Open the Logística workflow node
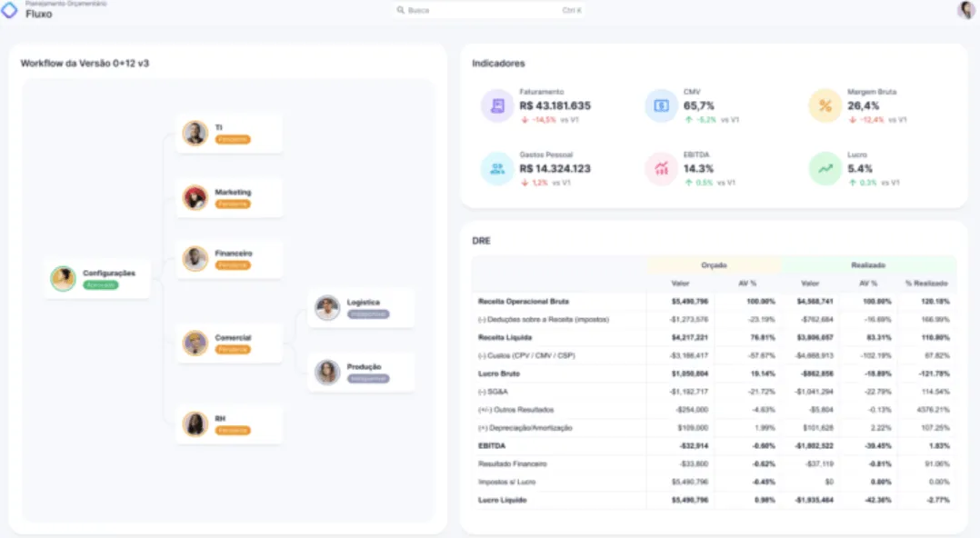This screenshot has height=538, width=980. [x=361, y=307]
